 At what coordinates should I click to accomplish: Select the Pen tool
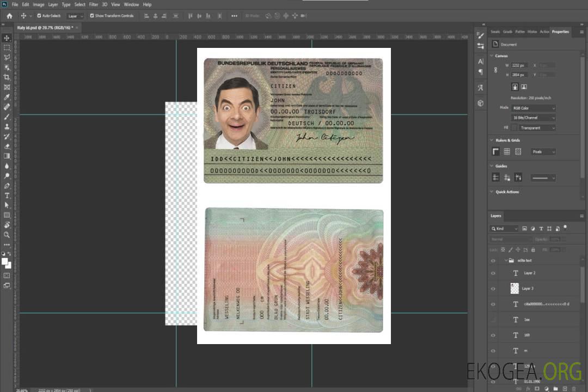click(x=7, y=186)
